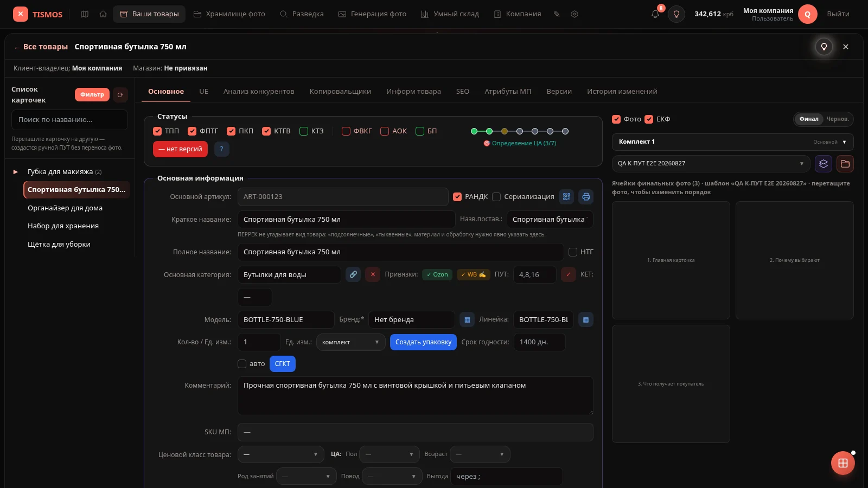The width and height of the screenshot is (868, 488).
Task: Go back via Все товары link
Action: click(41, 47)
